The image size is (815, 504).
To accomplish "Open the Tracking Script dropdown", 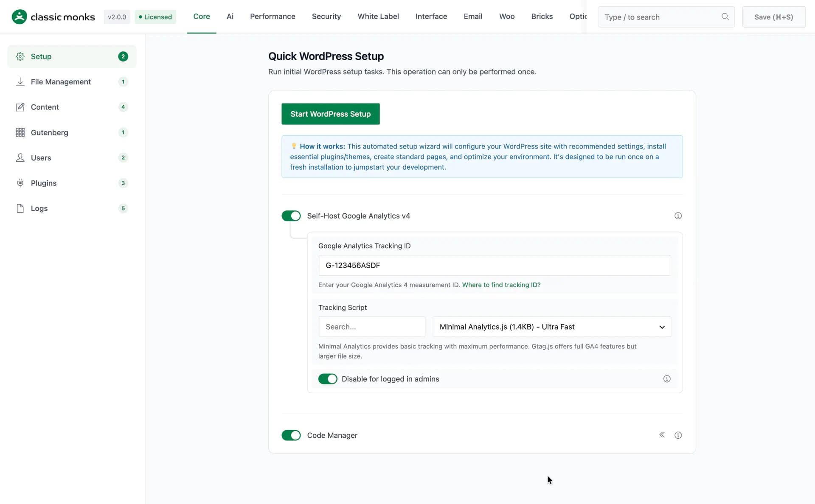I will [x=552, y=327].
